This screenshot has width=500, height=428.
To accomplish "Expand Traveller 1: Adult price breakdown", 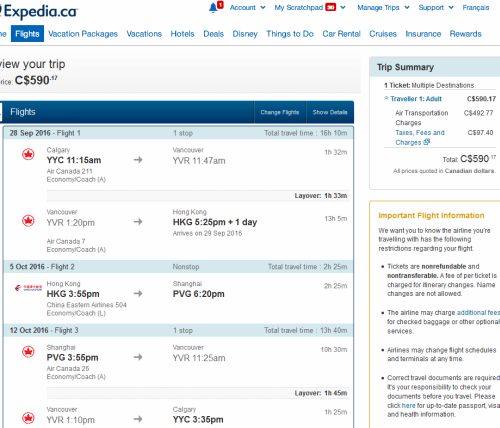I will pos(413,99).
